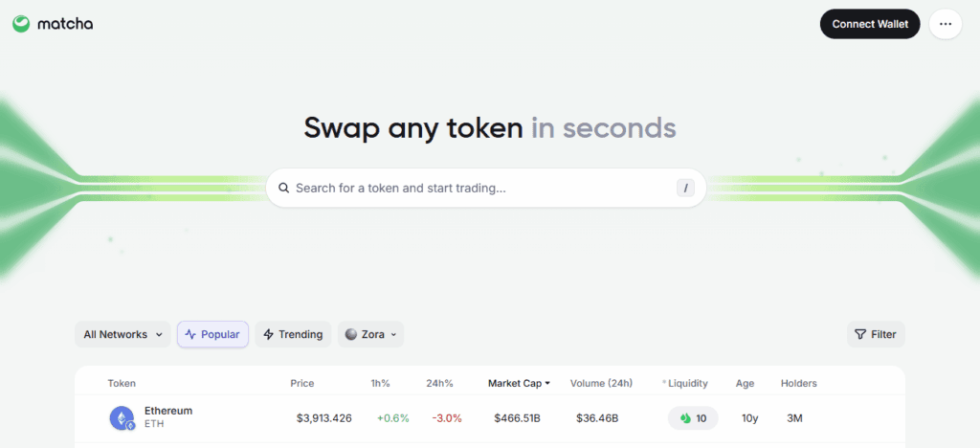Image resolution: width=980 pixels, height=448 pixels.
Task: Click the funnel icon on Filter
Action: [860, 334]
